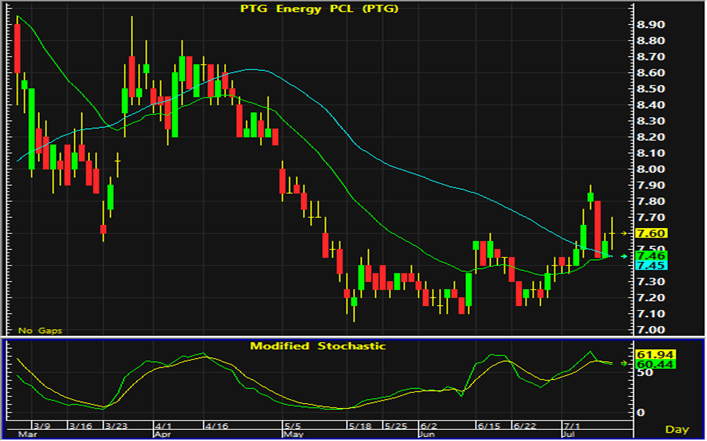Click the Modified Stochastic panel title

click(x=318, y=346)
